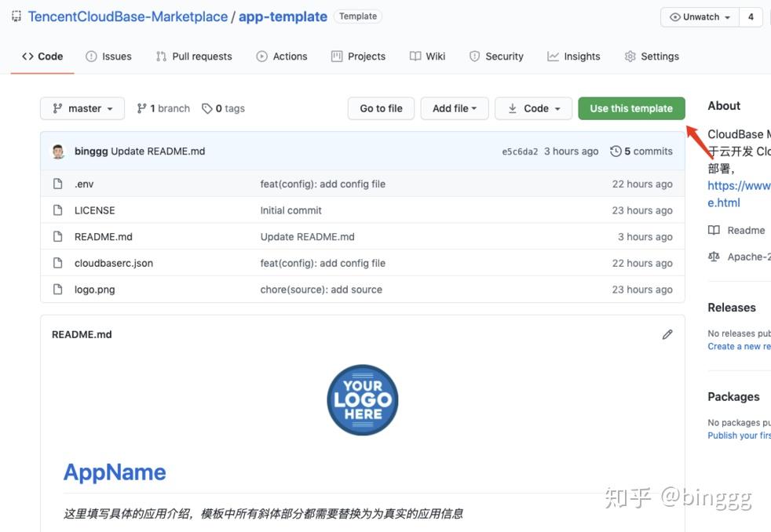Open commit hash e5c6da2

(x=520, y=151)
